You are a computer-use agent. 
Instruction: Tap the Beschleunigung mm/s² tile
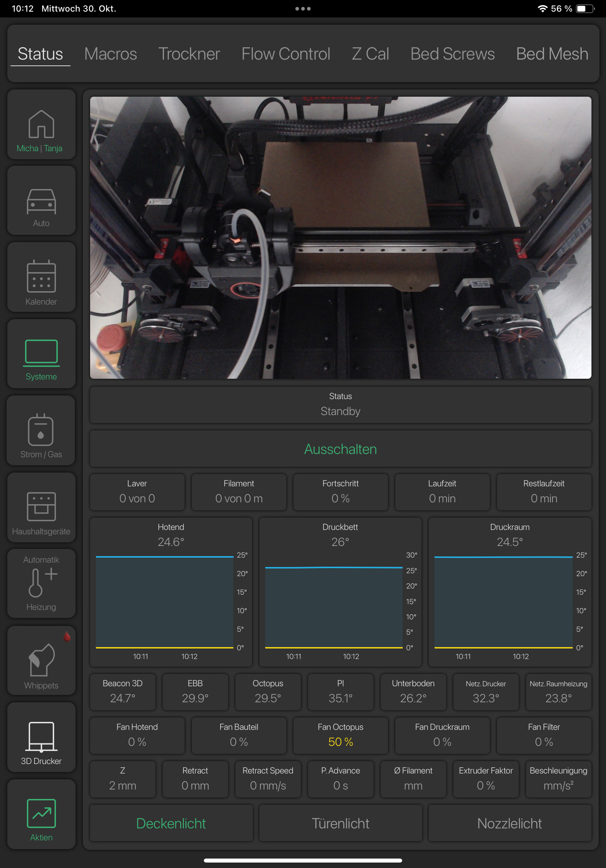(558, 779)
